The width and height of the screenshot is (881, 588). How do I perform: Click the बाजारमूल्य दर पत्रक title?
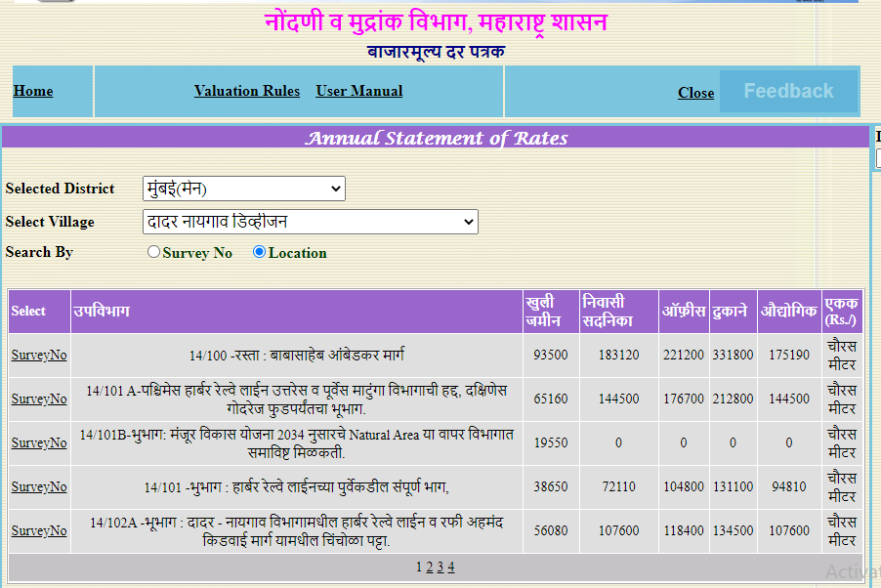(x=436, y=52)
